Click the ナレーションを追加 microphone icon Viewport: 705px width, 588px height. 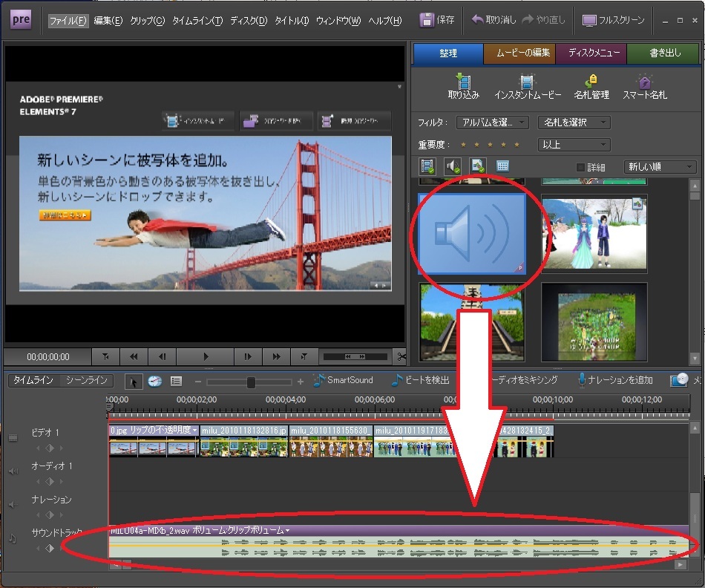(x=583, y=380)
